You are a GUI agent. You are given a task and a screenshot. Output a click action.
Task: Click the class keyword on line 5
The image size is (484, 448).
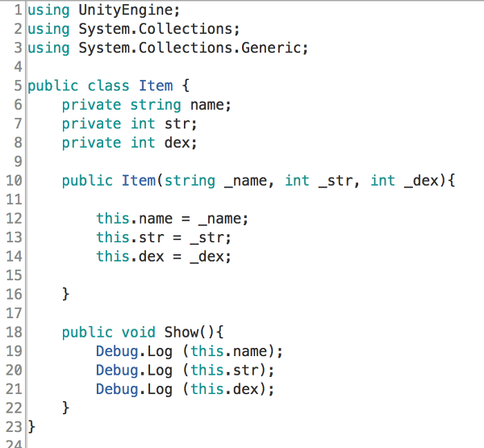108,86
